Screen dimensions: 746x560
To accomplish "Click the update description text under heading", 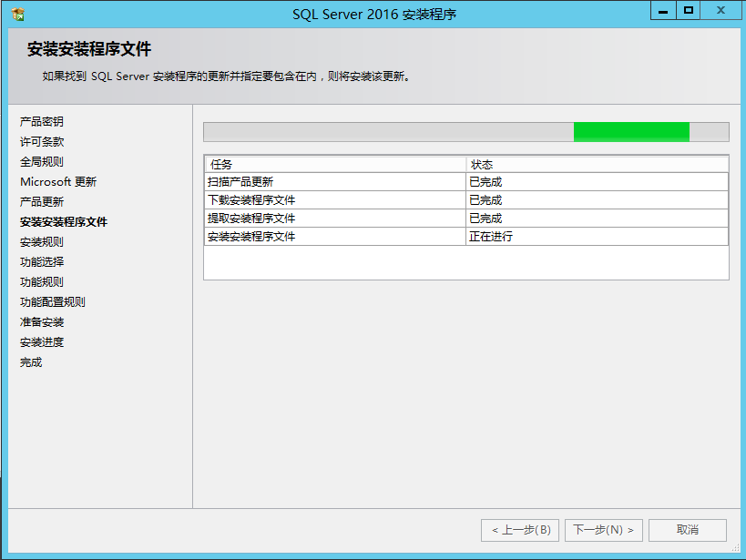I will click(227, 76).
